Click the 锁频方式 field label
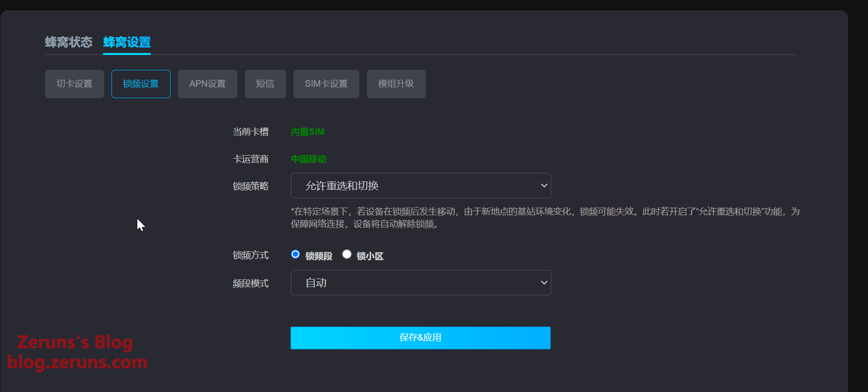 [251, 255]
